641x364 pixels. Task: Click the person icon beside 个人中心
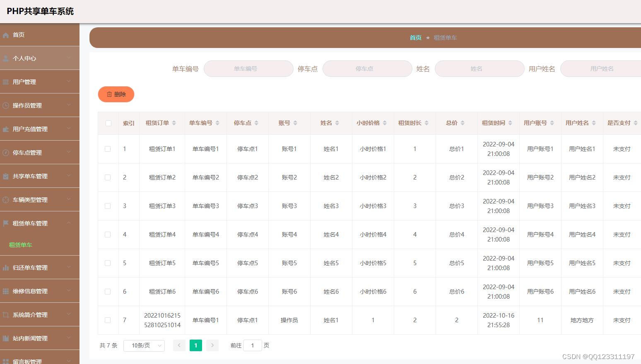coord(6,59)
